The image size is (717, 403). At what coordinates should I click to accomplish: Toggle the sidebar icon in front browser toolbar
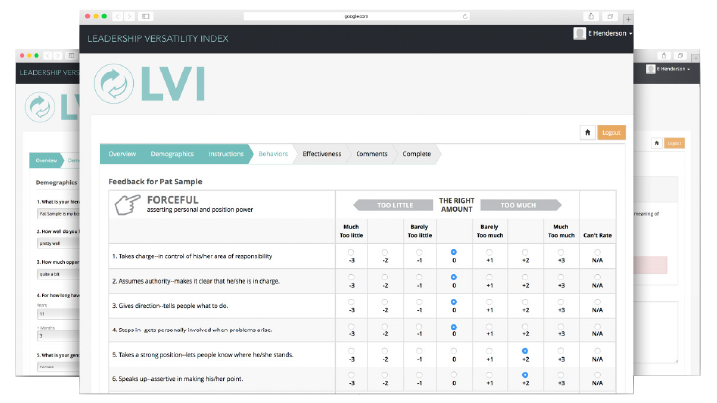[145, 16]
